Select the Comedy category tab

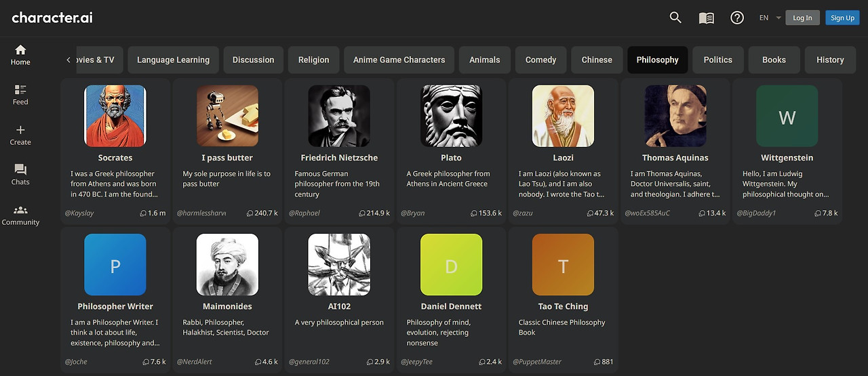540,60
